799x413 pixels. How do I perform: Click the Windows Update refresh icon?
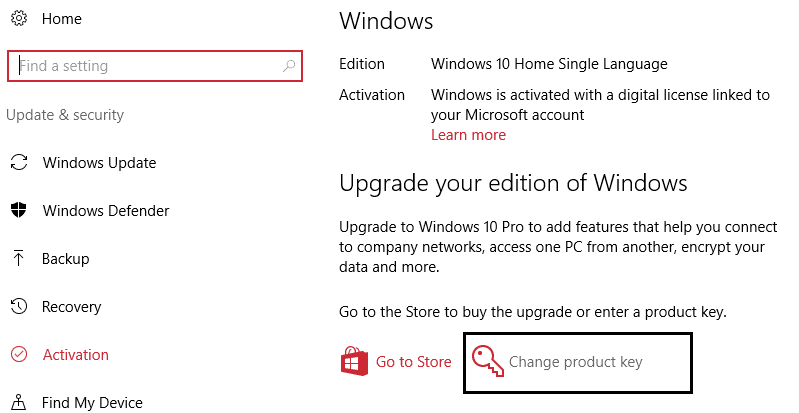click(x=18, y=163)
